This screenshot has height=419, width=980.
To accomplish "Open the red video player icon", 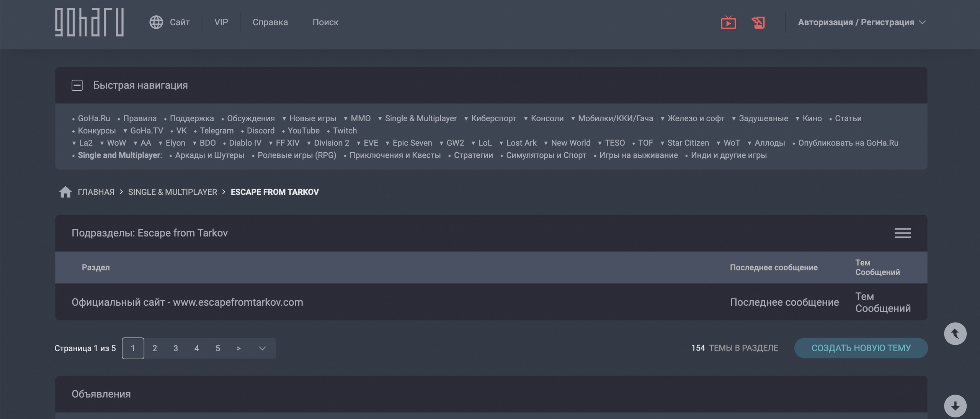I will point(728,23).
